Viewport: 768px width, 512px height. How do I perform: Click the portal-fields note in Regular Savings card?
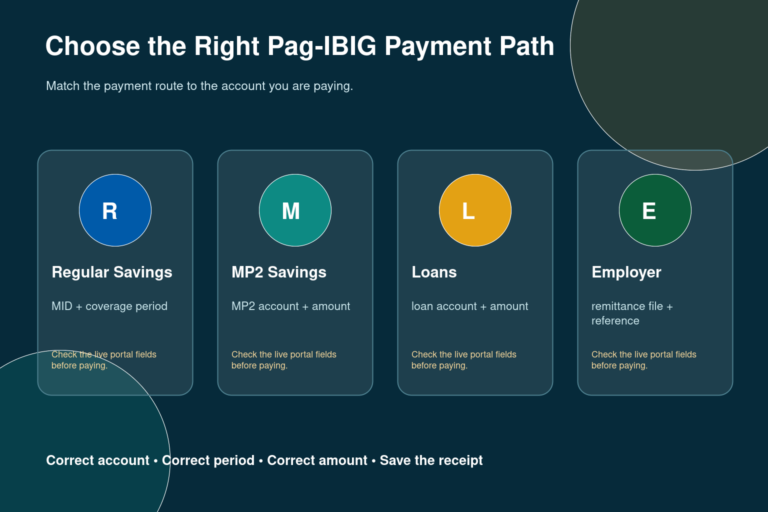[104, 360]
